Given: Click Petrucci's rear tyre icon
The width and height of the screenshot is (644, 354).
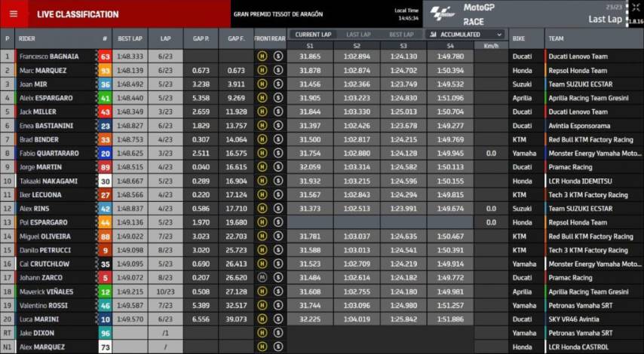Looking at the screenshot, I should (x=278, y=250).
